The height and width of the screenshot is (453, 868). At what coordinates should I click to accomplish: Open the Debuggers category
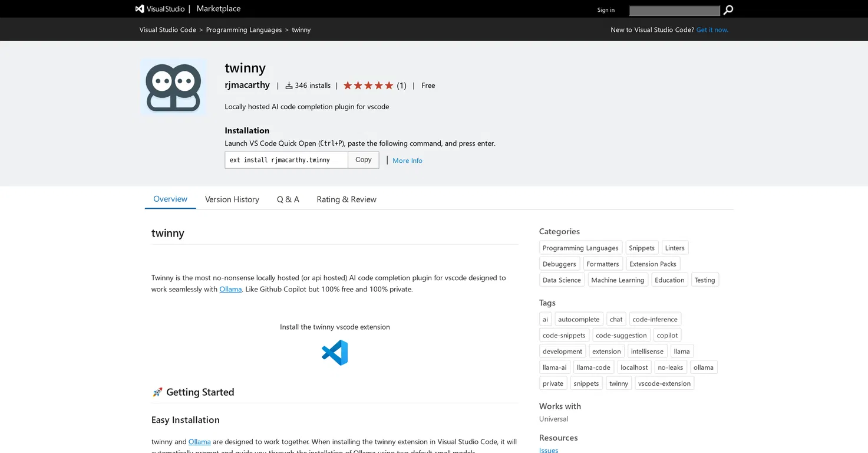click(x=559, y=264)
